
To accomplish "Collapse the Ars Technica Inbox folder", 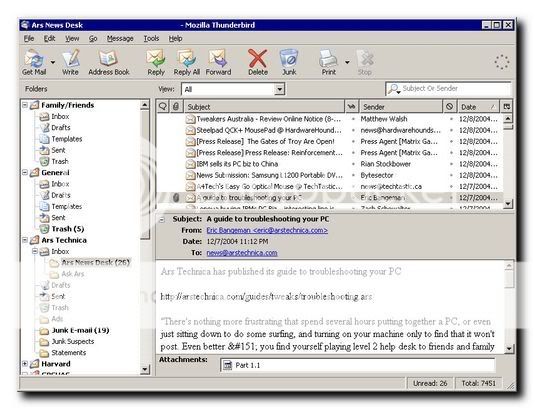I will (x=35, y=251).
